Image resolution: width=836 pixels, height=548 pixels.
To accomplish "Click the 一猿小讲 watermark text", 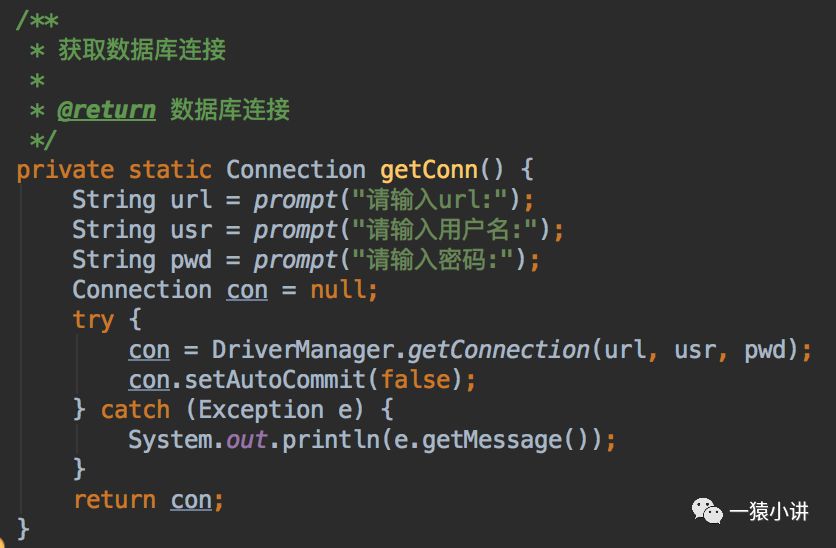I will [768, 512].
